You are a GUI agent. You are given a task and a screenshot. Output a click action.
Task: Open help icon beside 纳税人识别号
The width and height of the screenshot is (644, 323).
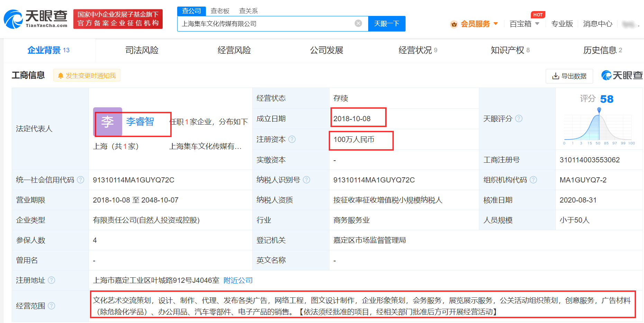pos(307,180)
